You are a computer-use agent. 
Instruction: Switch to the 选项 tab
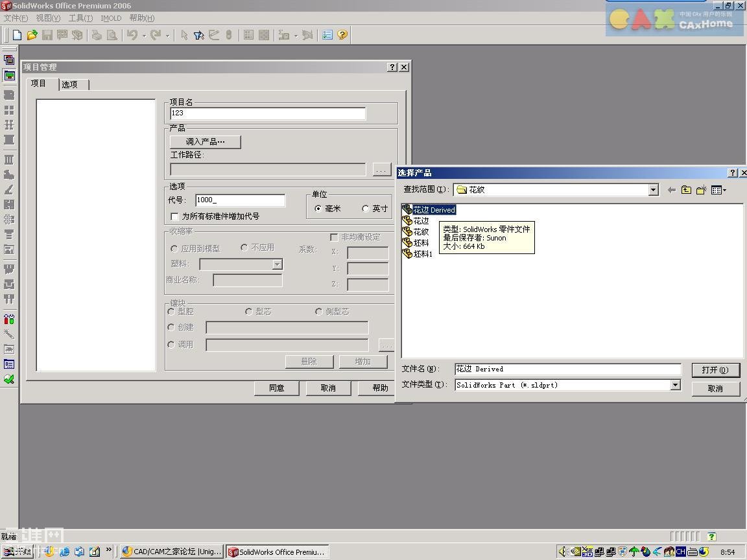[x=70, y=85]
